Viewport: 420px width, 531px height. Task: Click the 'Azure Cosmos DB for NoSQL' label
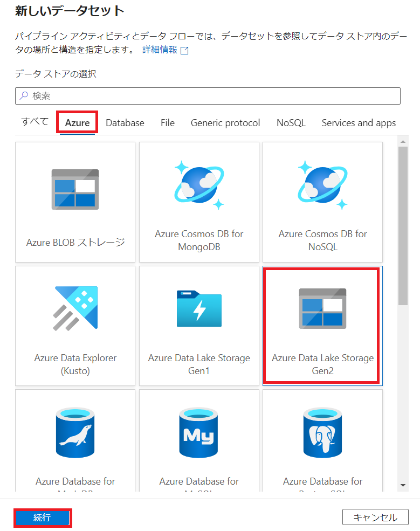point(323,240)
